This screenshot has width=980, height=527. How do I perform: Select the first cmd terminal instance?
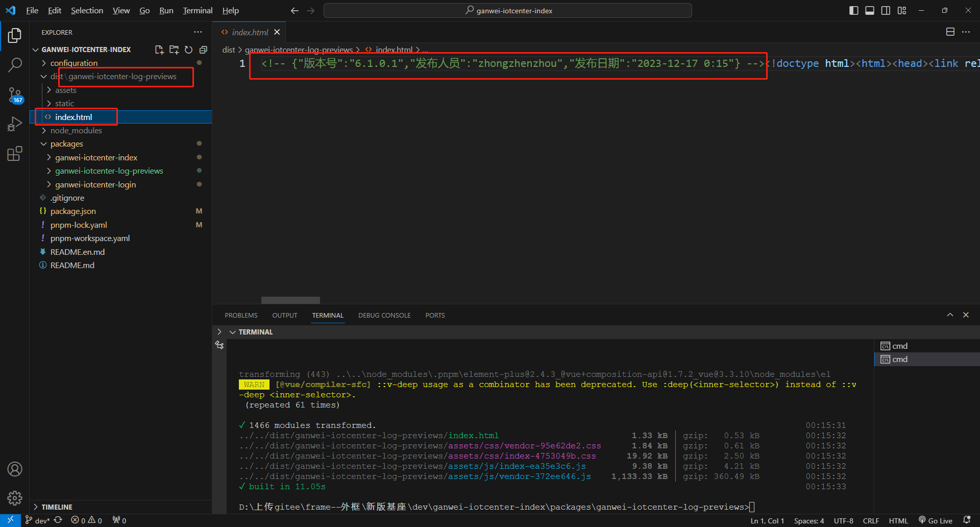[x=927, y=346]
